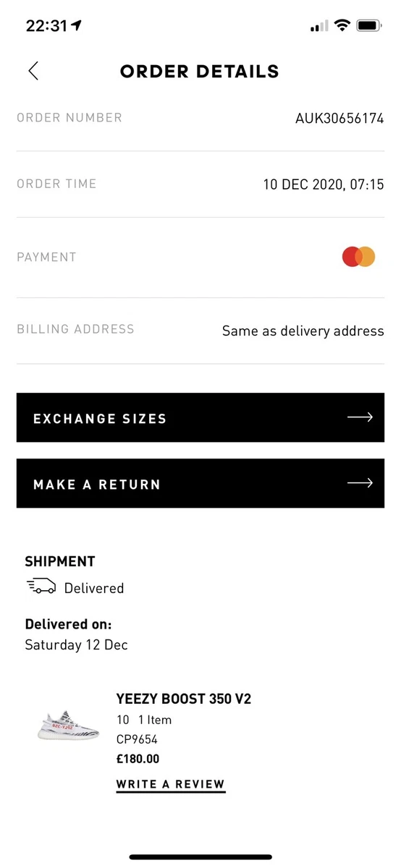Tap the arrow on Exchange Sizes
Viewport: 401px width, 868px height.
click(x=360, y=417)
